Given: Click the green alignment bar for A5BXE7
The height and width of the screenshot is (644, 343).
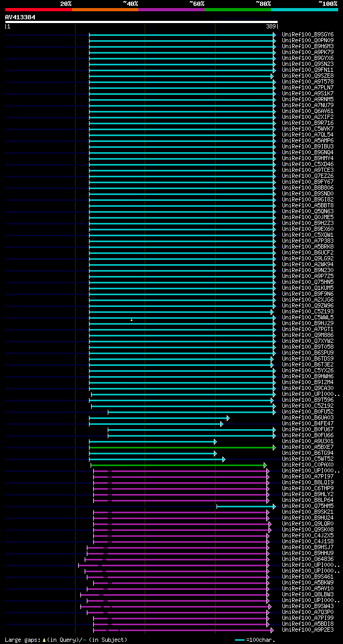Looking at the screenshot, I should pyautogui.click(x=182, y=447).
